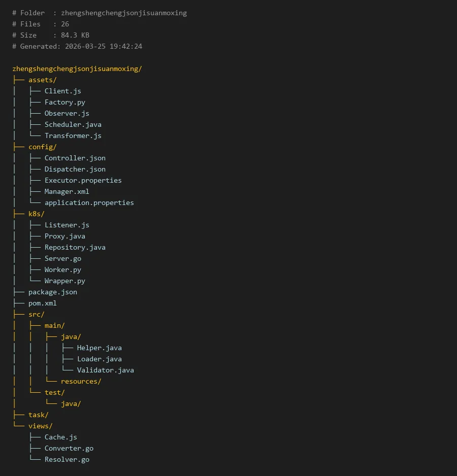Select the Manager.xml file
This screenshot has width=457, height=476.
click(67, 191)
